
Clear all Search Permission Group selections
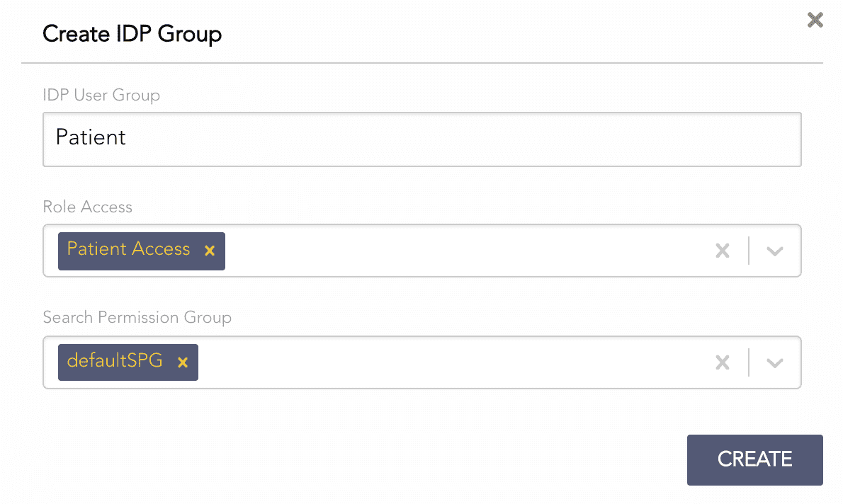(x=722, y=362)
